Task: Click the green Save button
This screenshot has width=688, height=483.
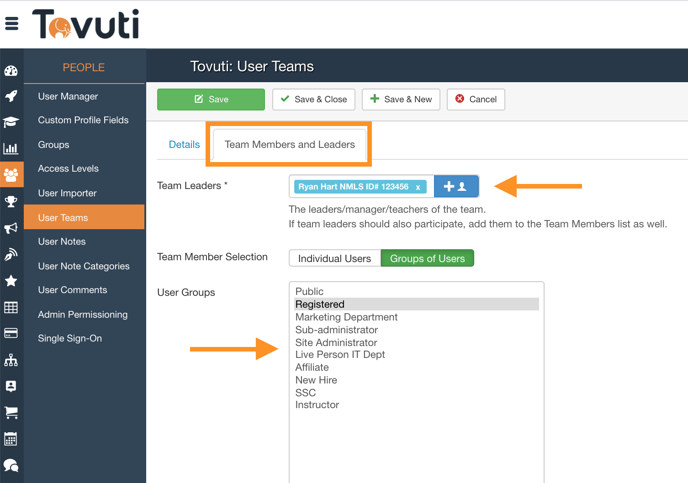Action: click(211, 99)
